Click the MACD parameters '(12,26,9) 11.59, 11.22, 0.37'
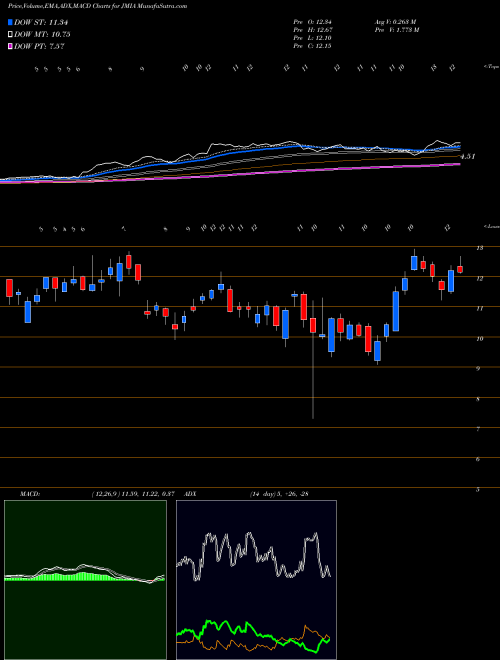 (133, 494)
